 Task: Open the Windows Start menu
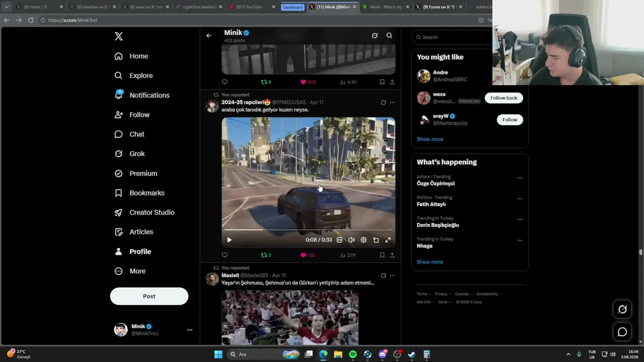(x=218, y=354)
